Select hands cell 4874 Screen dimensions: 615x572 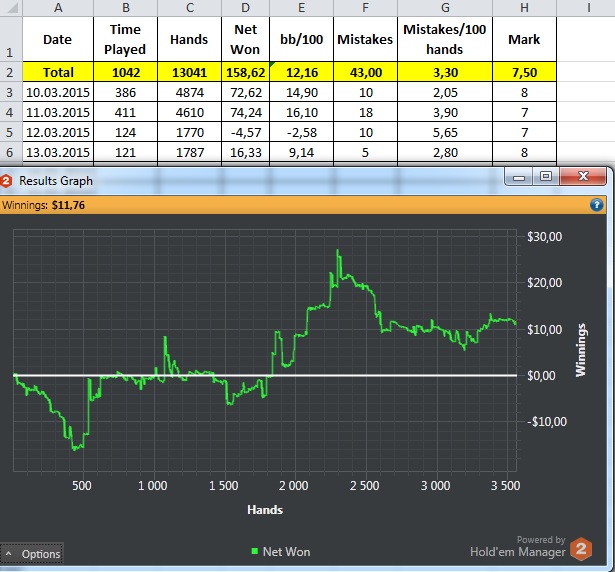(189, 92)
